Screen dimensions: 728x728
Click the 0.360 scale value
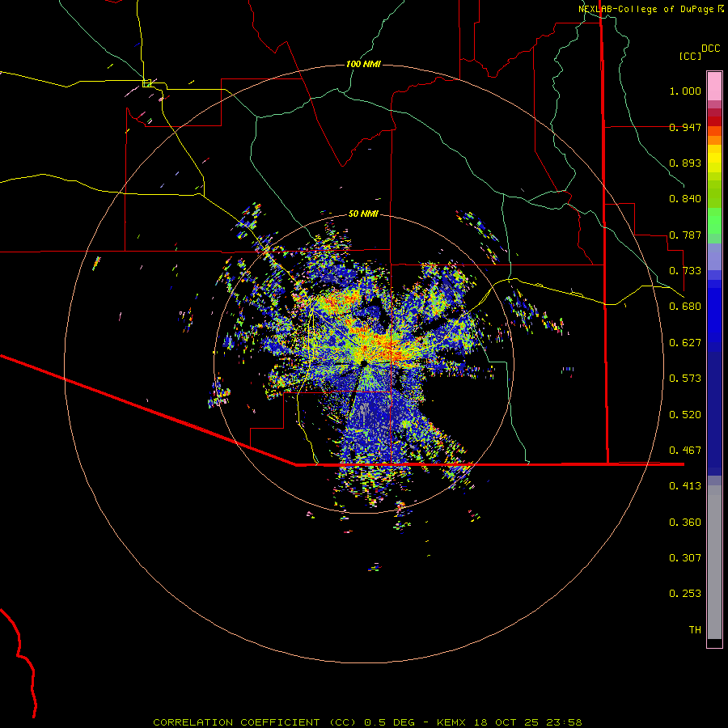(685, 523)
